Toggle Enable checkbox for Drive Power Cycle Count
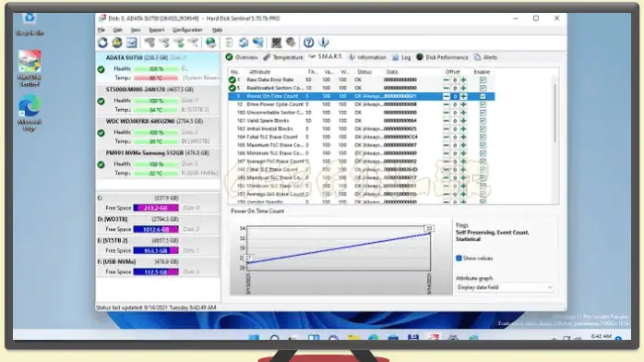 tap(483, 104)
